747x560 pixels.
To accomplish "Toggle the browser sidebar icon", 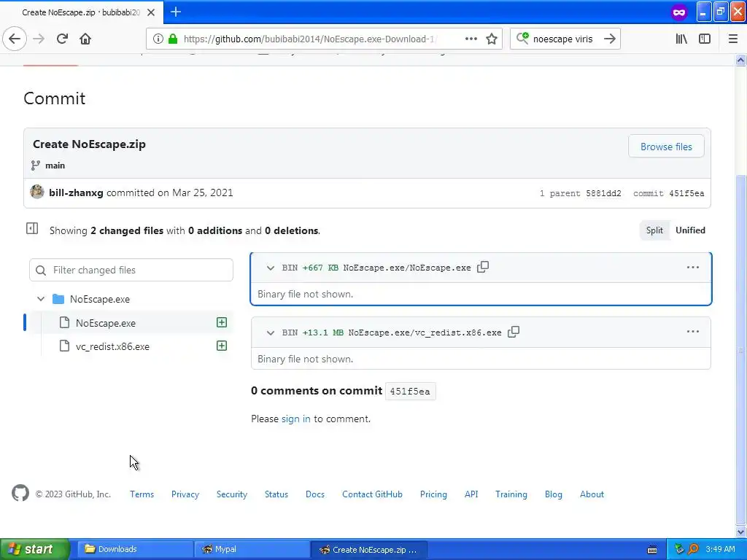I will 705,39.
